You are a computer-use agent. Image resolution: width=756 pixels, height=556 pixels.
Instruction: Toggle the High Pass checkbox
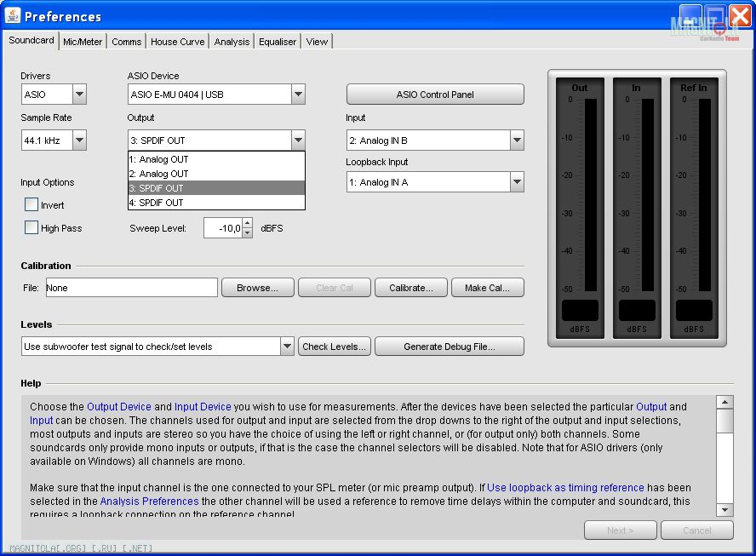(x=31, y=228)
